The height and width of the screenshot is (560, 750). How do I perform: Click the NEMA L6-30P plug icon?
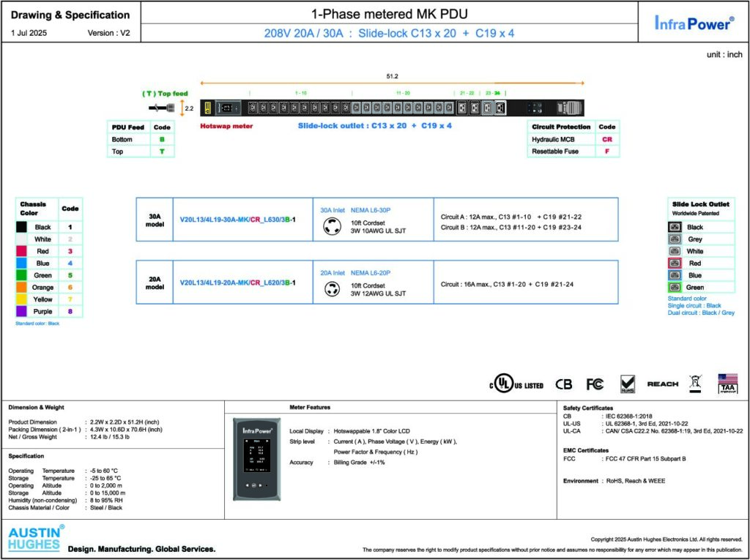[332, 225]
